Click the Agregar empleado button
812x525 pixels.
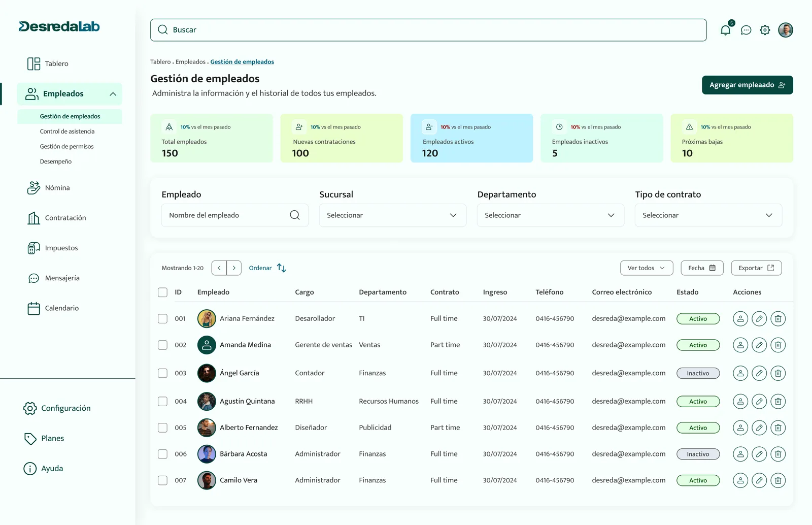(748, 85)
